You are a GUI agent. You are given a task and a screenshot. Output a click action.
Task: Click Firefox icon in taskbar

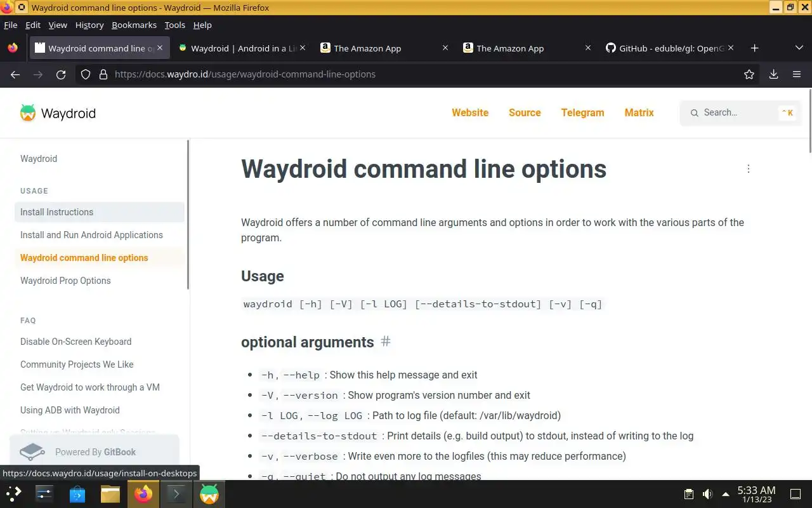(143, 493)
